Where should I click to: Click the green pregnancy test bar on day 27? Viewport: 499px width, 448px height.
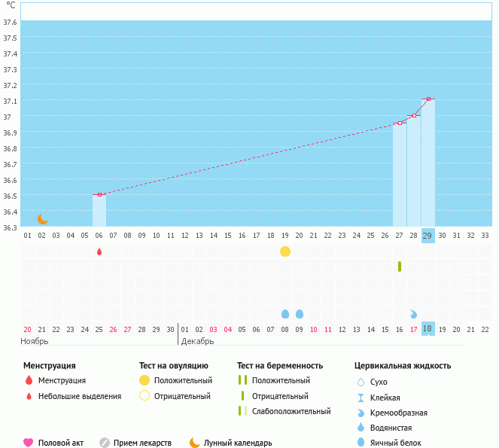point(400,267)
